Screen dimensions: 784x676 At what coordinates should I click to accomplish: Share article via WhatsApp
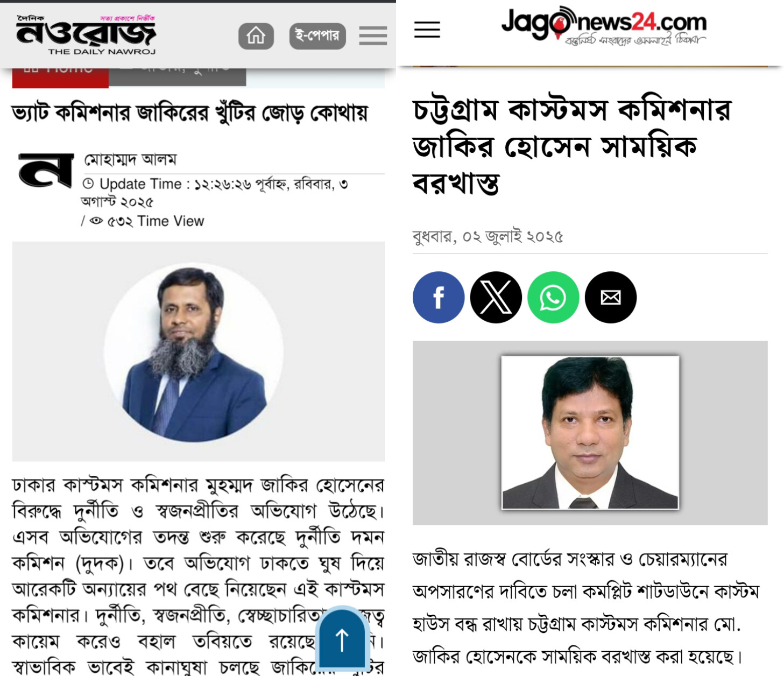click(x=553, y=297)
